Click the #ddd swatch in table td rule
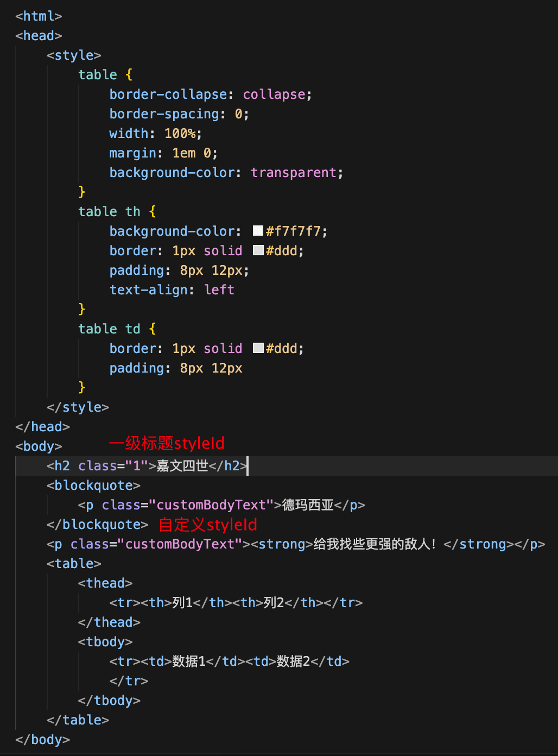Viewport: 558px width, 756px height. [x=258, y=348]
